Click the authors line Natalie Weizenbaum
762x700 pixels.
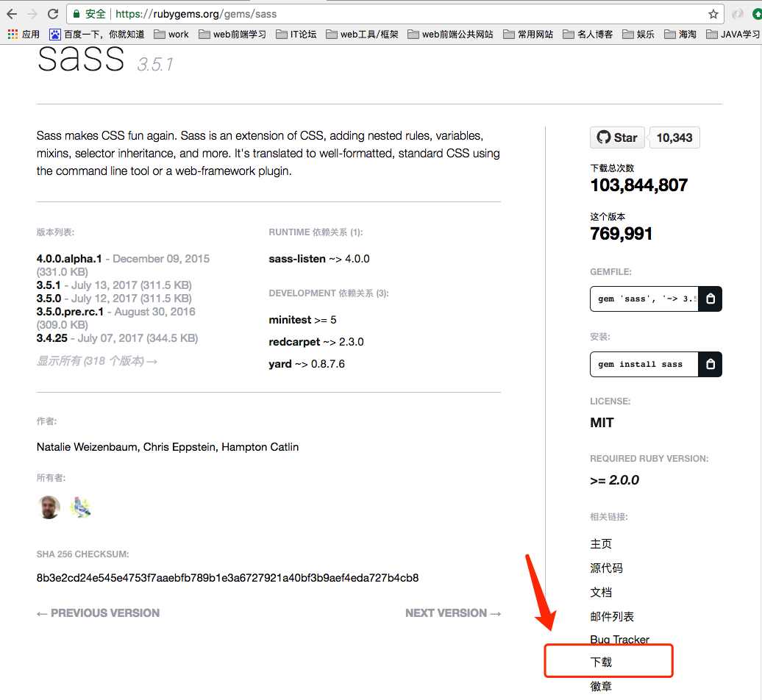click(x=168, y=447)
